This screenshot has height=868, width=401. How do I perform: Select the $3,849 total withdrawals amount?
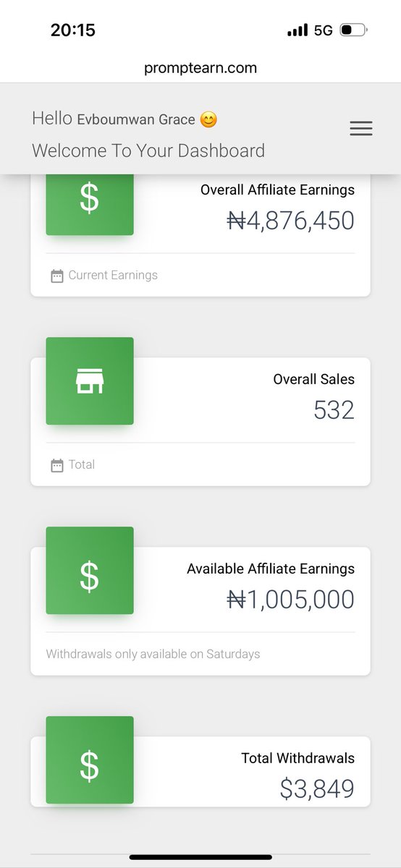point(317,789)
